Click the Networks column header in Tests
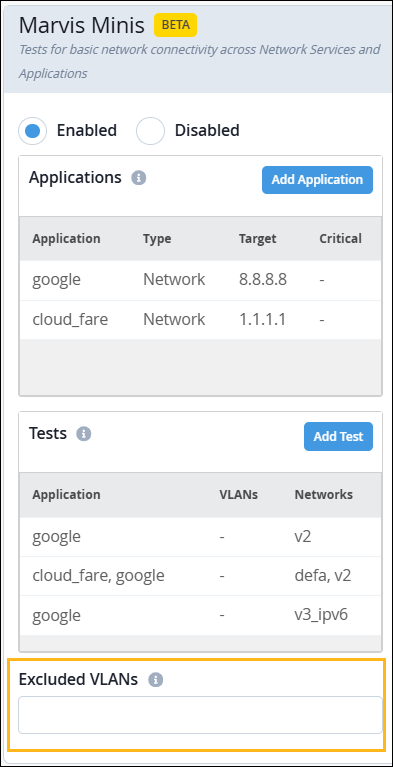The image size is (393, 767). click(324, 495)
